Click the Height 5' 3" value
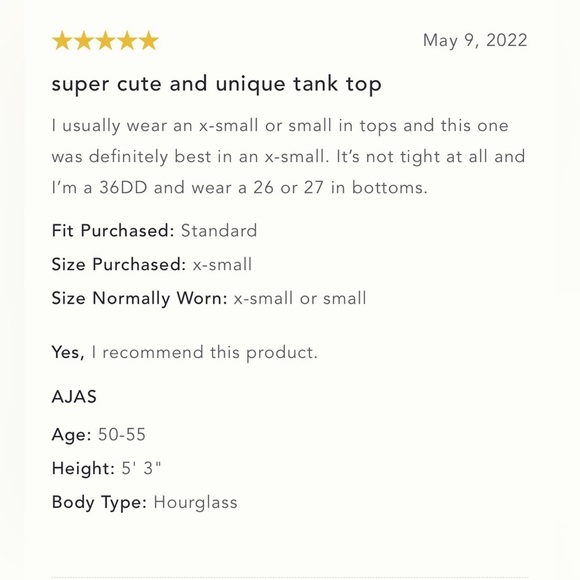Image resolution: width=580 pixels, height=580 pixels. pyautogui.click(x=141, y=468)
